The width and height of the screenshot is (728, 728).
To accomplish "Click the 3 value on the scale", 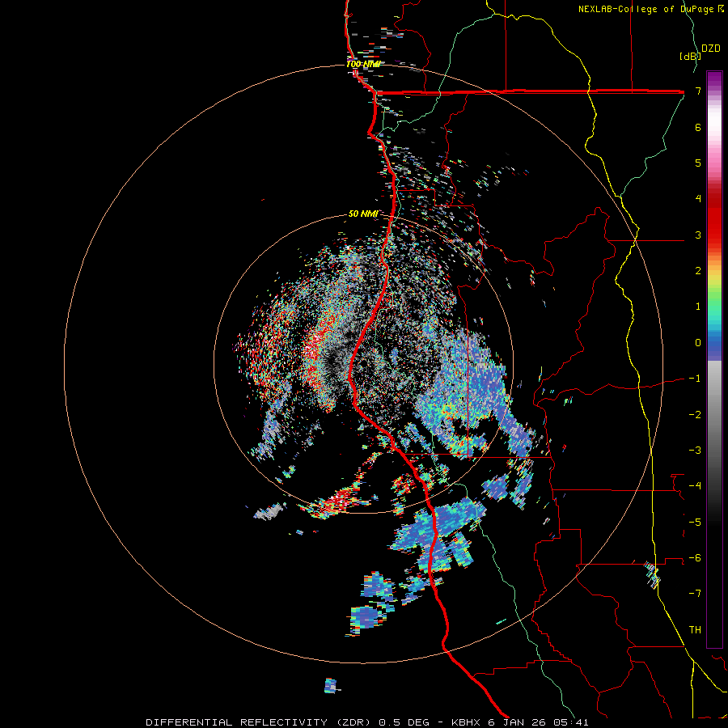I will [698, 235].
